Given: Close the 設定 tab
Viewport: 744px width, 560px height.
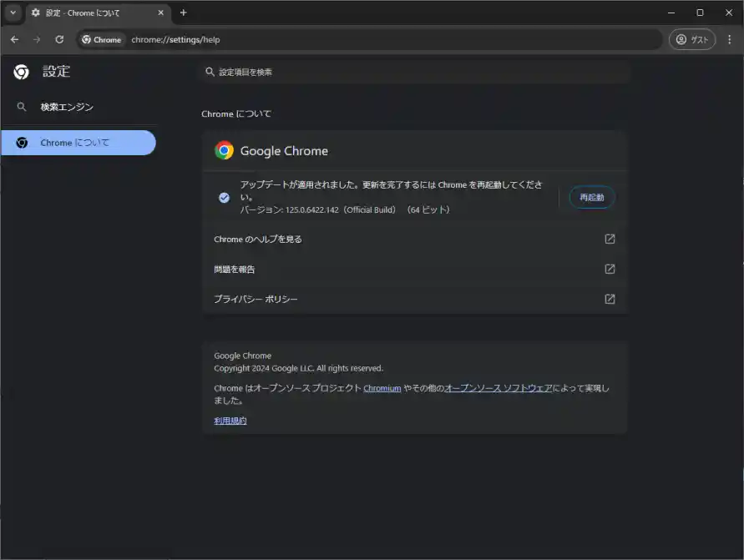Looking at the screenshot, I should [161, 13].
